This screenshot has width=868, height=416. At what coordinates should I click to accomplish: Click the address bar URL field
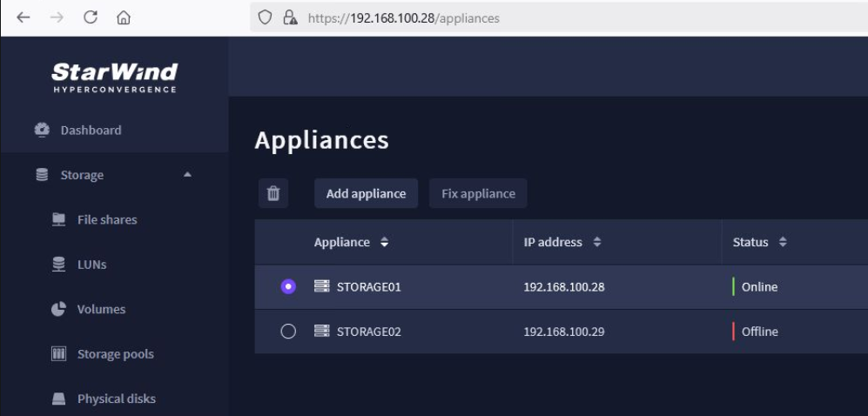pos(559,17)
